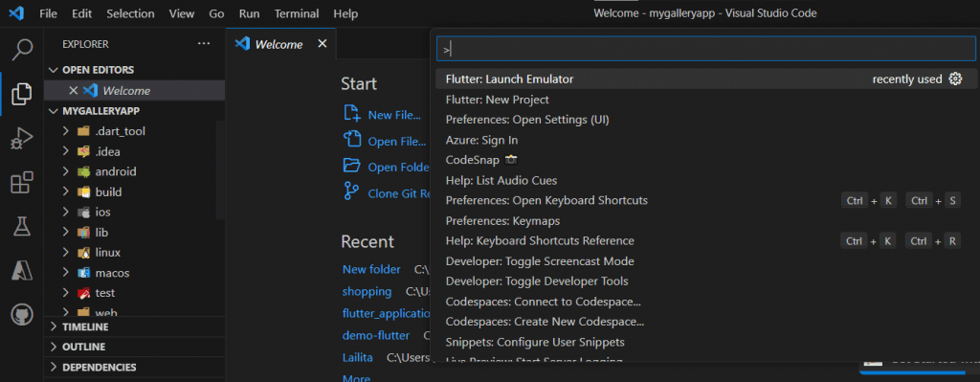This screenshot has width=980, height=382.
Task: Select the CodeSnap command
Action: pyautogui.click(x=705, y=160)
